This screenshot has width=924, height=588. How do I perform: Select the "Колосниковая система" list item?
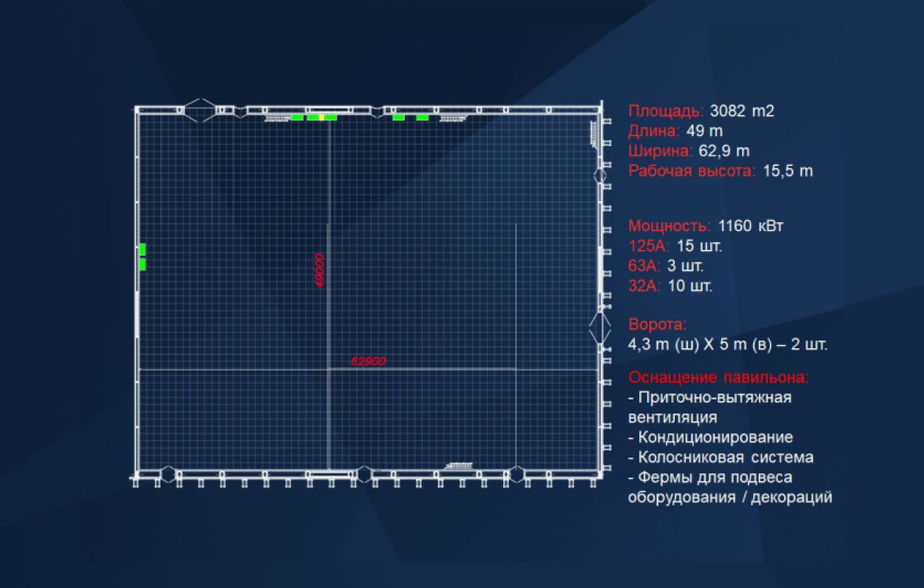point(720,458)
